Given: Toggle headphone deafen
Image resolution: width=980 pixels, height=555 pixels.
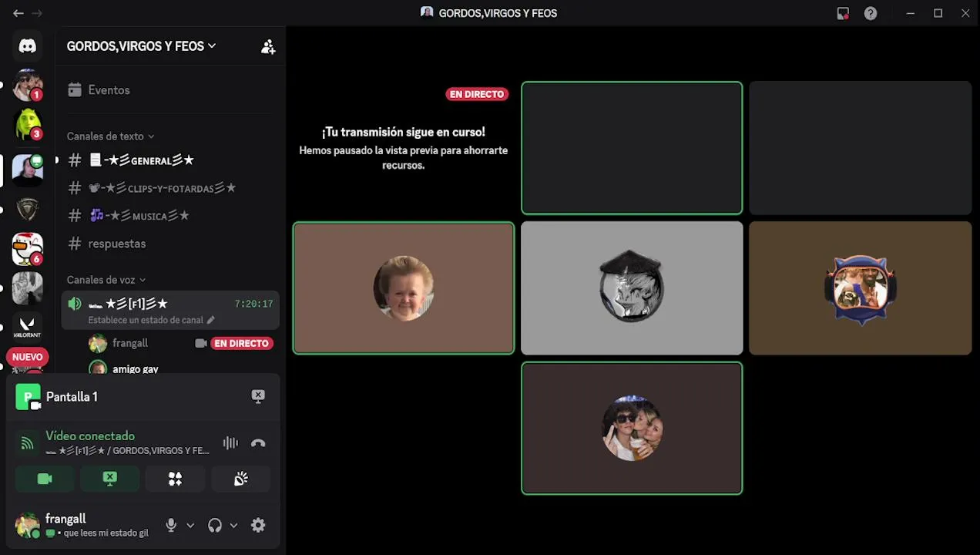Looking at the screenshot, I should (x=215, y=525).
